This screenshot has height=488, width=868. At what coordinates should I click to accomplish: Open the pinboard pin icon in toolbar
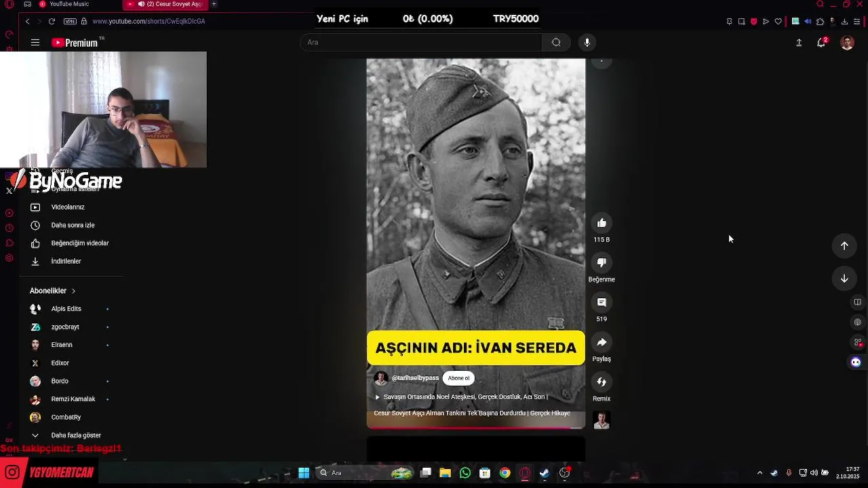click(729, 22)
